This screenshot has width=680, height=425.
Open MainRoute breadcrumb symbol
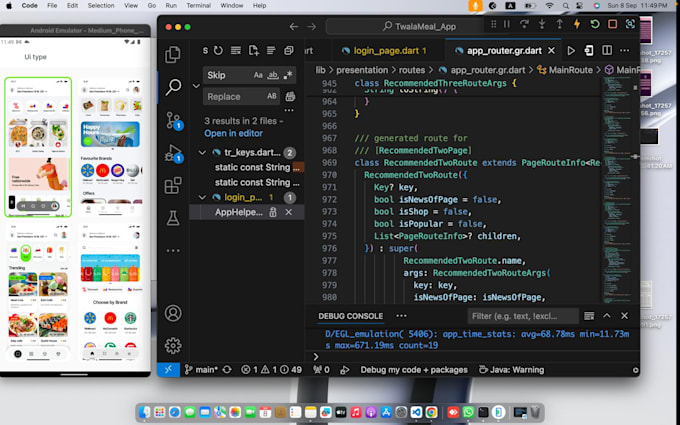[566, 70]
